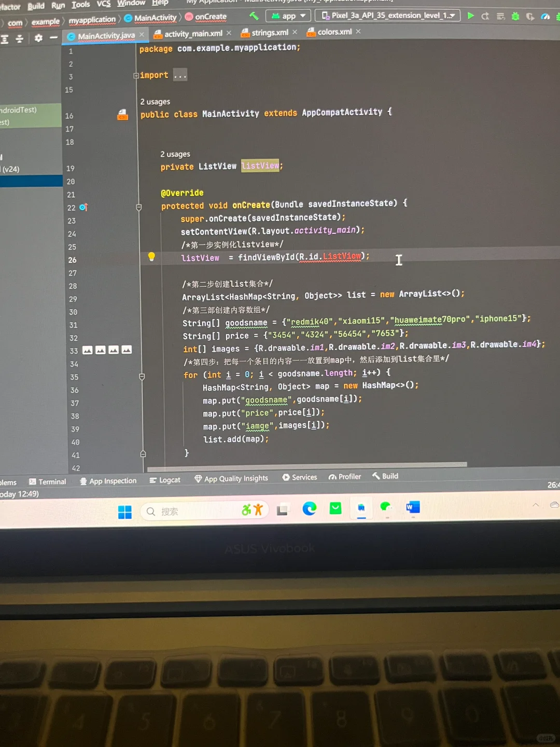This screenshot has height=747, width=560.
Task: Click the Android Studio taskbar icon
Action: (x=361, y=508)
